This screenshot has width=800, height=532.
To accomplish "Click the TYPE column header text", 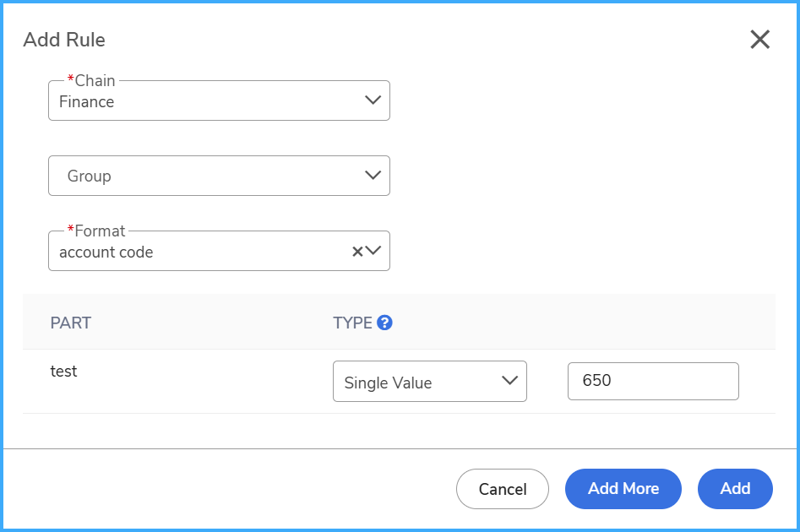I will tap(352, 323).
